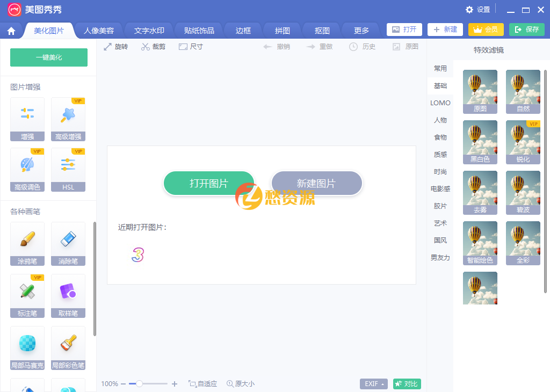The width and height of the screenshot is (550, 392).
Task: Select the 裁剪 crop tool
Action: coord(153,46)
